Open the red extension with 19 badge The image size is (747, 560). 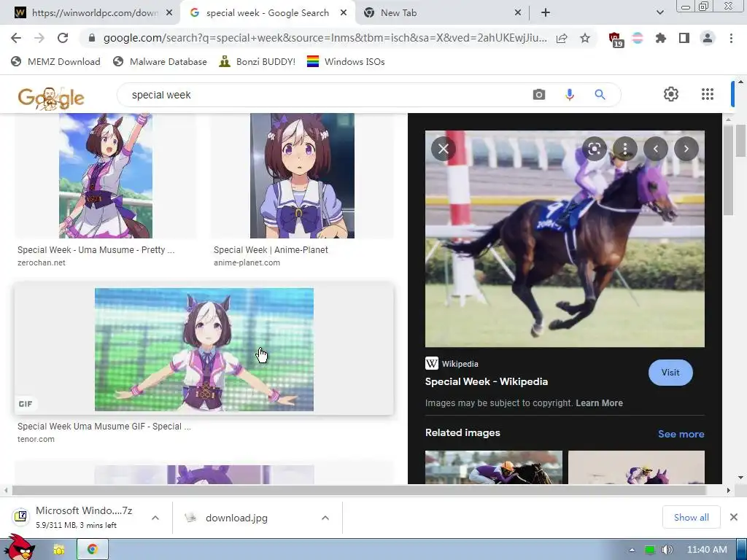point(616,39)
